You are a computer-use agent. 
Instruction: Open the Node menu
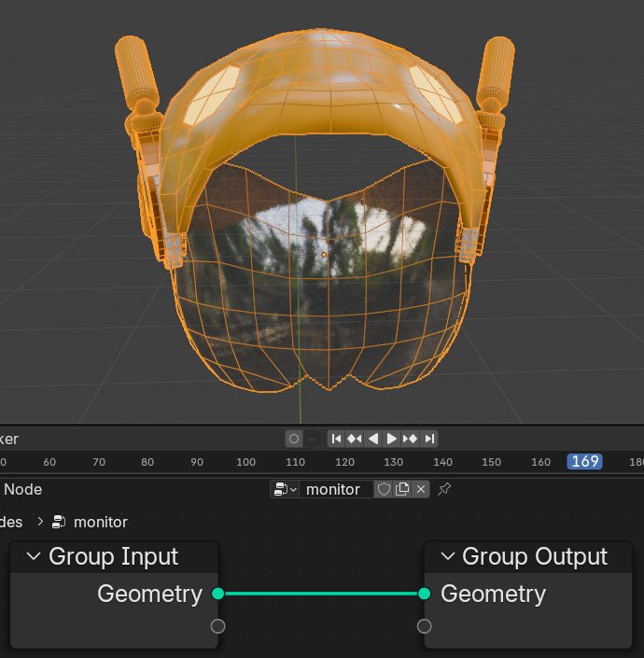coord(22,489)
